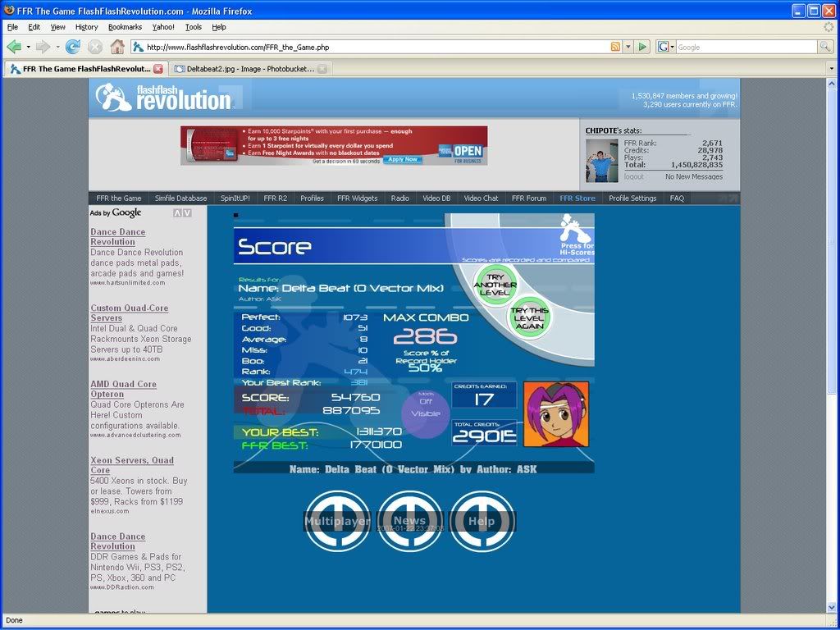Click the purple-haired character avatar
Screen dimensions: 840x630
pyautogui.click(x=555, y=414)
